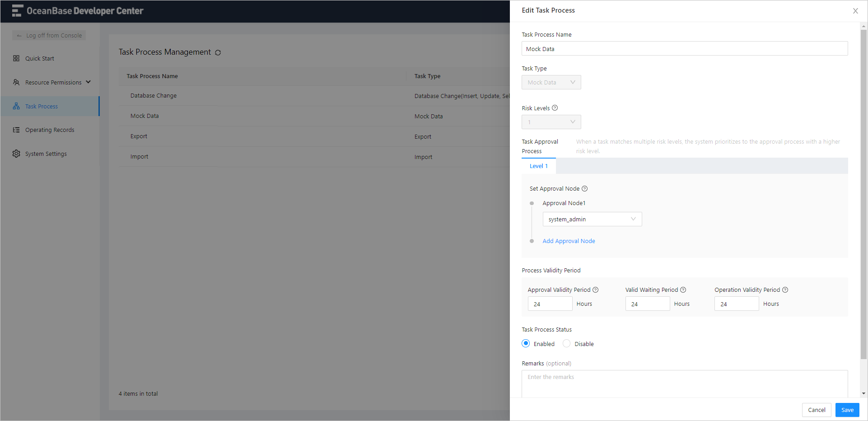Click the Risk Levels help icon

(x=555, y=108)
